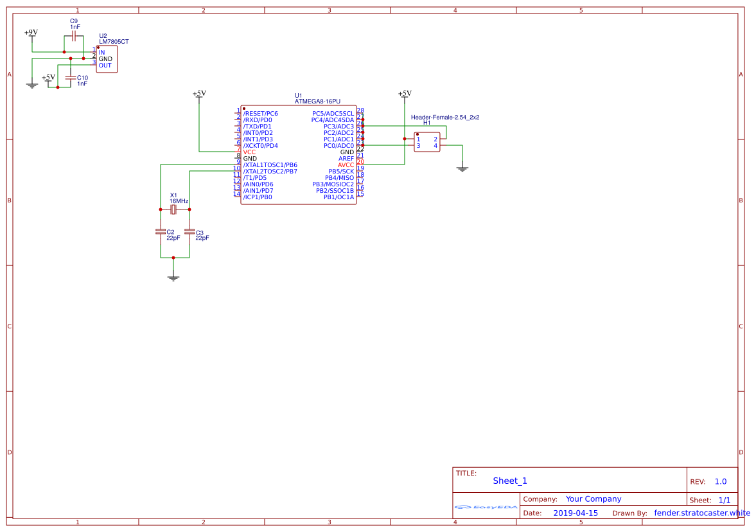Click the Your Company field

[x=593, y=499]
